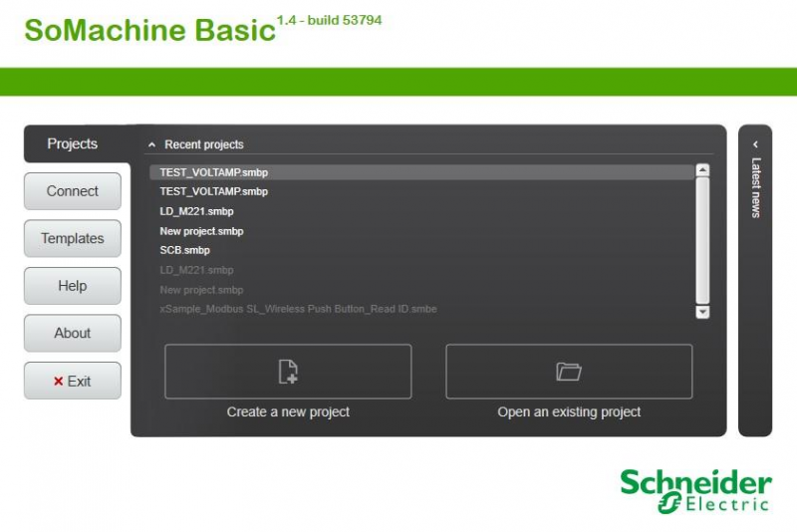
Task: Click the new project document icon
Action: 288,372
